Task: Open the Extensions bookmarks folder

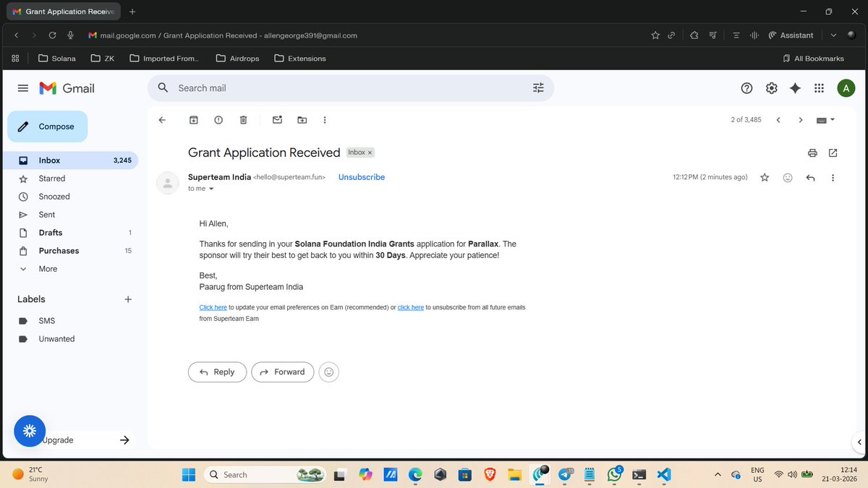Action: [x=300, y=59]
